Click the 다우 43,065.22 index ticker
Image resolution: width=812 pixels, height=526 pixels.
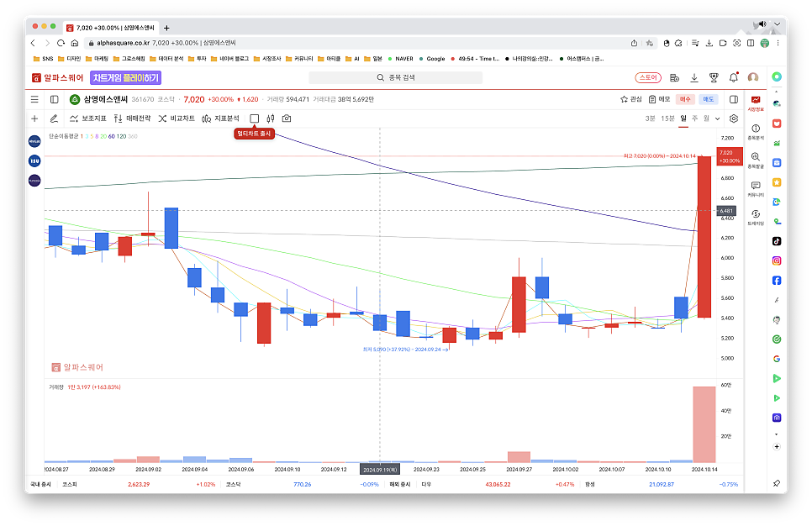498,485
